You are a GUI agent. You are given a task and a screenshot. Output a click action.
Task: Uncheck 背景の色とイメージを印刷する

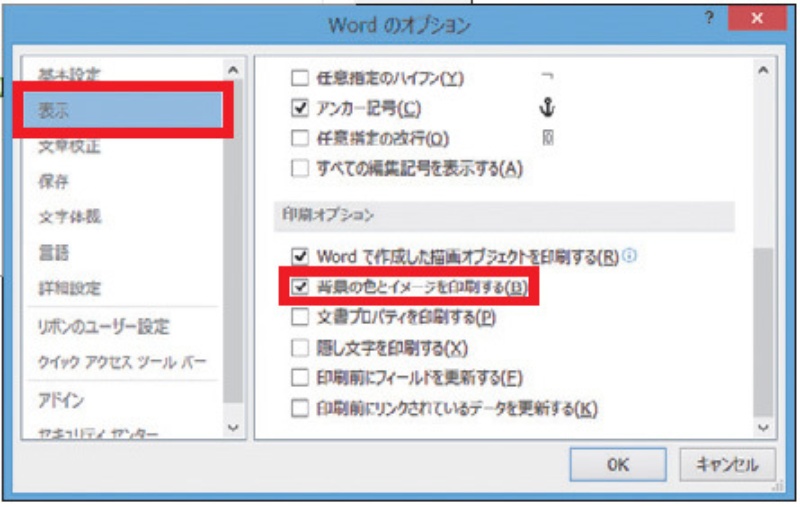299,287
